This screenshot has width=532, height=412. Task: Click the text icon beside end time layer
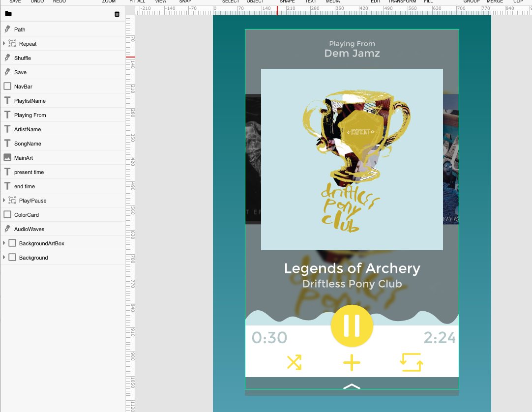tap(7, 186)
